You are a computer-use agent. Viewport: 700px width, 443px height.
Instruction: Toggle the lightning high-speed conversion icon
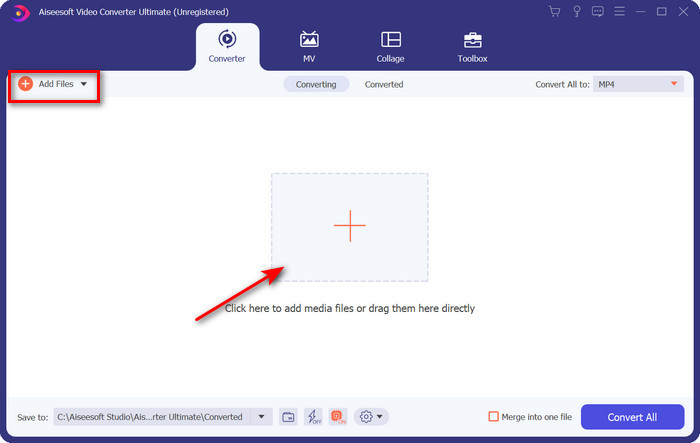click(x=313, y=417)
